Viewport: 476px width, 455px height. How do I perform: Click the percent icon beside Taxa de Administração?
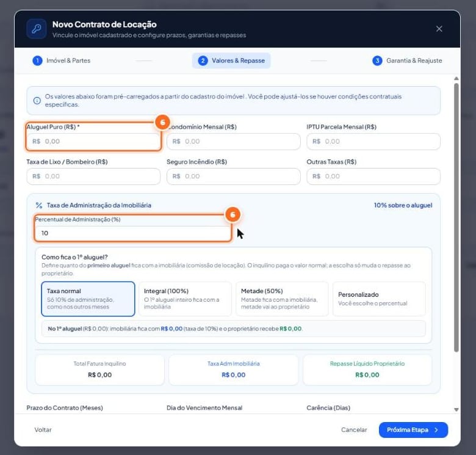[39, 205]
